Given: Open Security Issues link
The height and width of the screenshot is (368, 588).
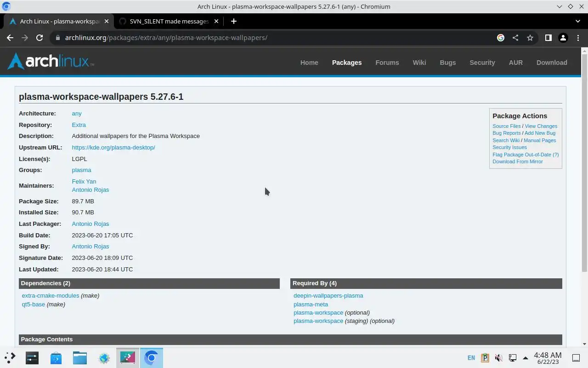Looking at the screenshot, I should click(x=509, y=147).
